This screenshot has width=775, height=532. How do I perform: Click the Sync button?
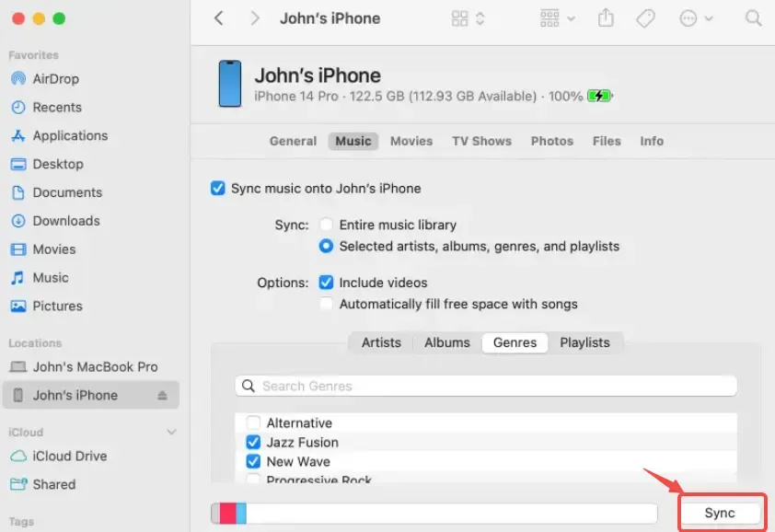pyautogui.click(x=720, y=513)
